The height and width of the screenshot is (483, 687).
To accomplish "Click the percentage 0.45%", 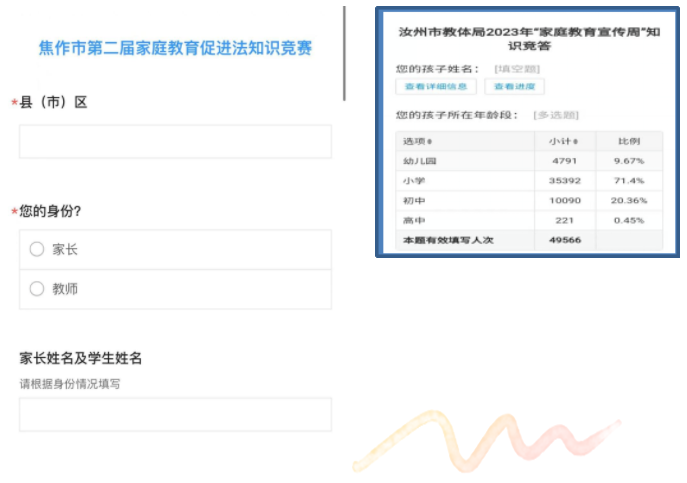I will tap(629, 220).
